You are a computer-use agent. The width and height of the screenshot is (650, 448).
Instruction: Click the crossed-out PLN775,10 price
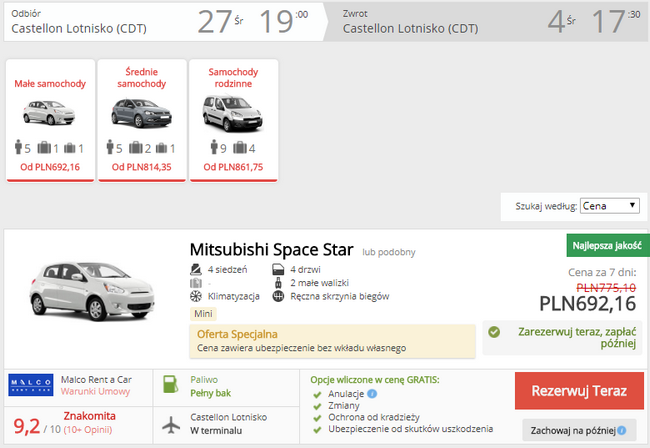[x=606, y=287]
